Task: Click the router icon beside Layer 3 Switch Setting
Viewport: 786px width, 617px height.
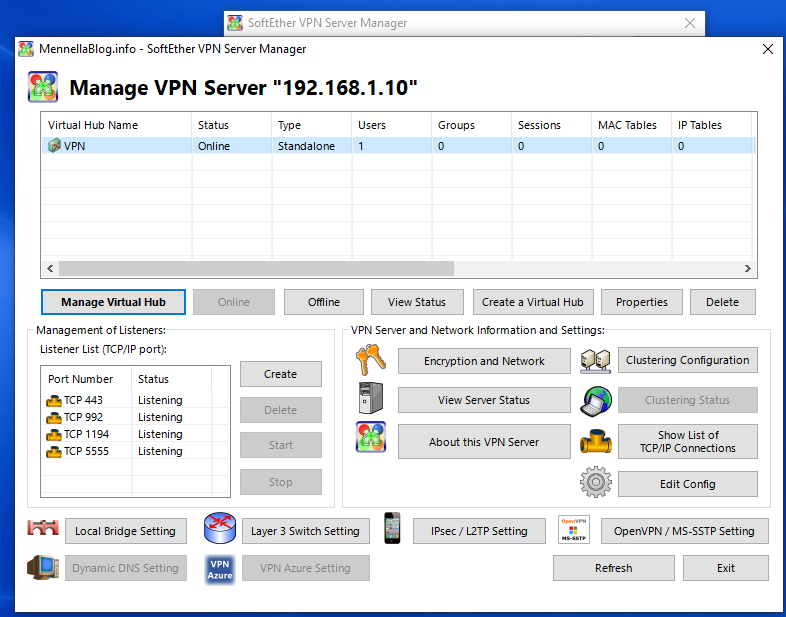Action: tap(220, 528)
